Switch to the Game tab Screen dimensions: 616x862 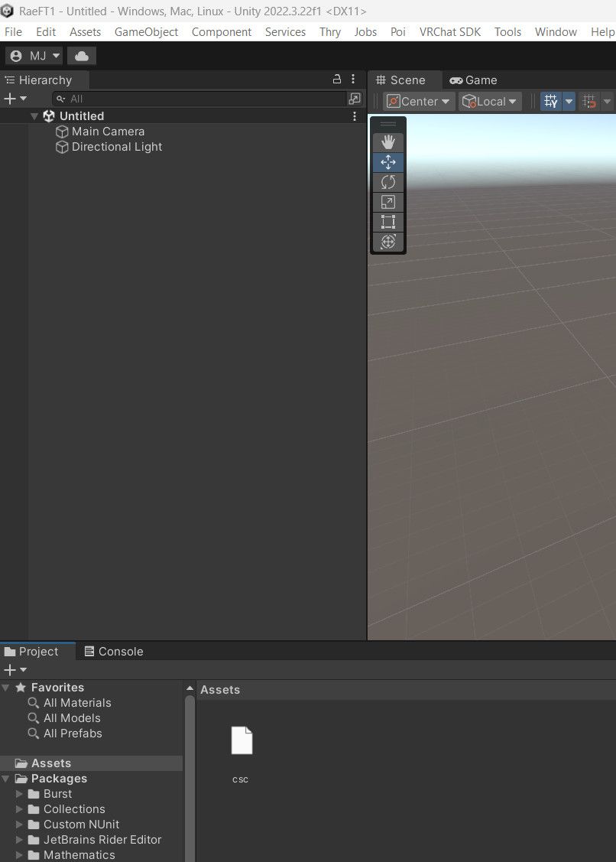473,80
